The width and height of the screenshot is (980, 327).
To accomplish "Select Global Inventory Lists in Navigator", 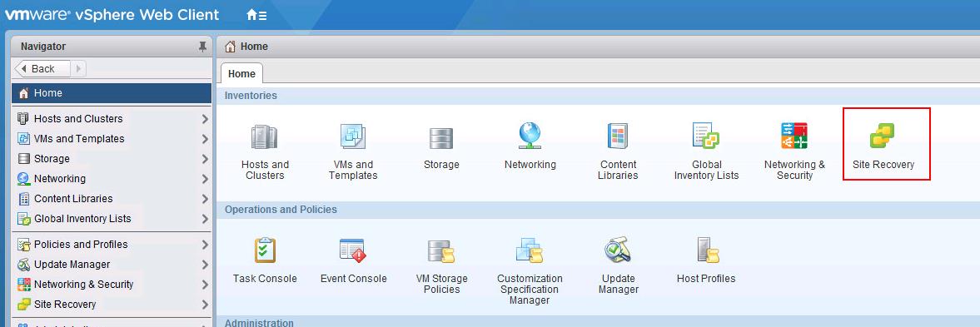I will coord(112,218).
